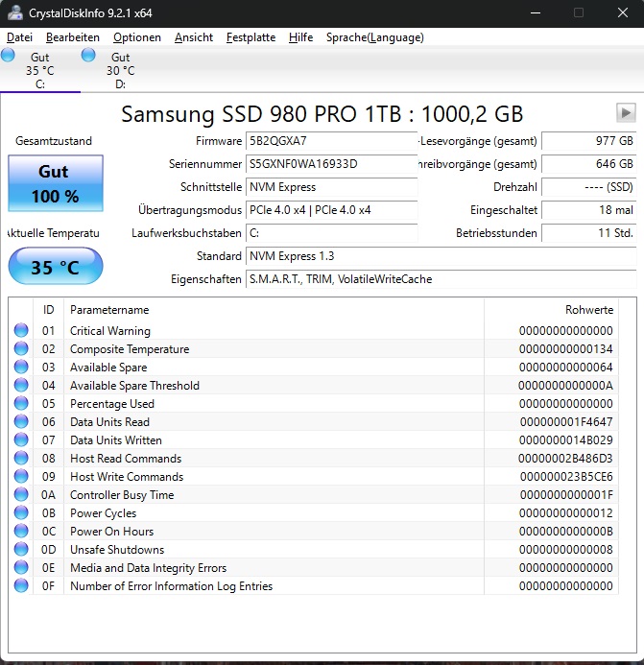Click status orb of Available Spare row 03
644x665 pixels.
tap(21, 367)
